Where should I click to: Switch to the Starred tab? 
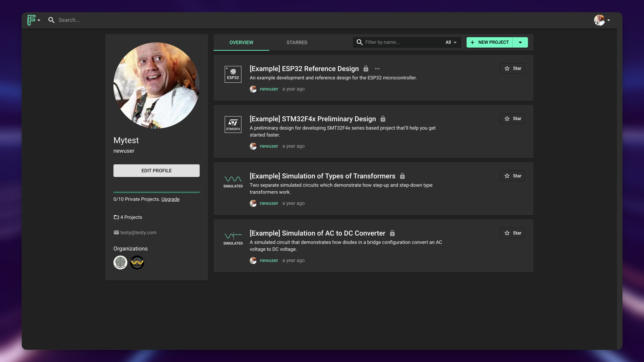(297, 42)
